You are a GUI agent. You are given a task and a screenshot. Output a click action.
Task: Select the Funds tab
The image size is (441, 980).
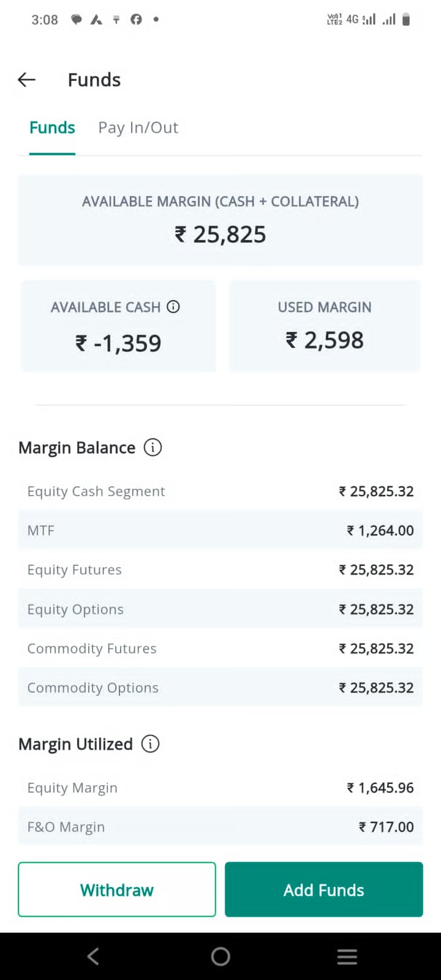click(52, 128)
